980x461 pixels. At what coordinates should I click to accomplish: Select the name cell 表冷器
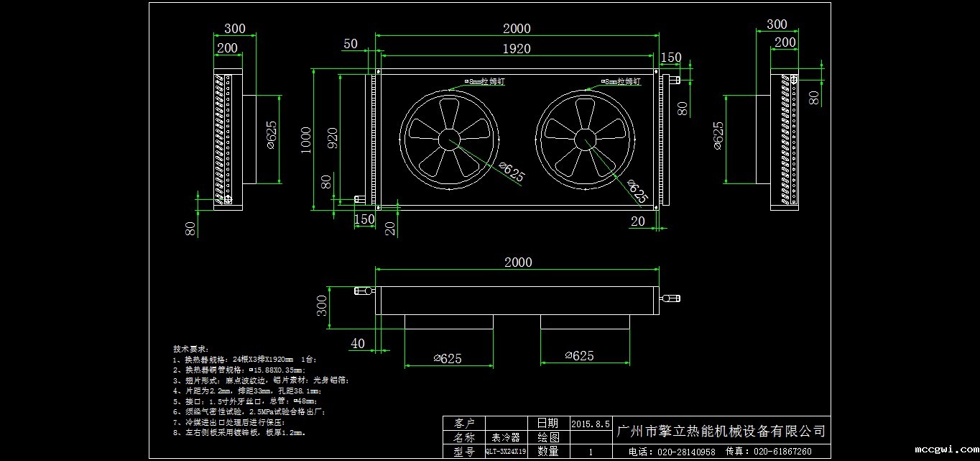506,437
